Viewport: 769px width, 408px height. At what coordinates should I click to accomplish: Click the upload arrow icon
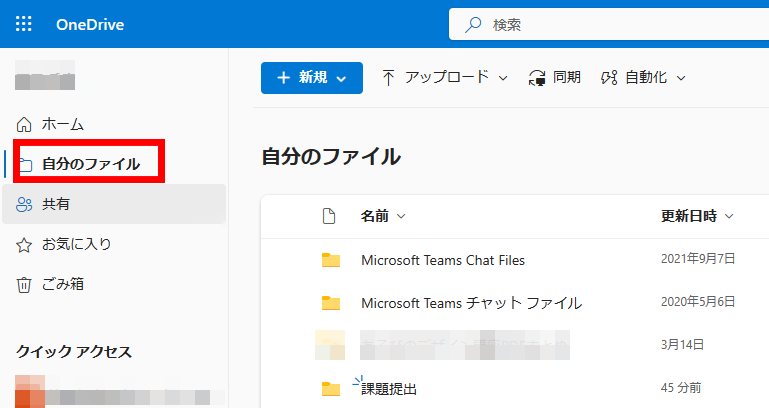coord(388,78)
